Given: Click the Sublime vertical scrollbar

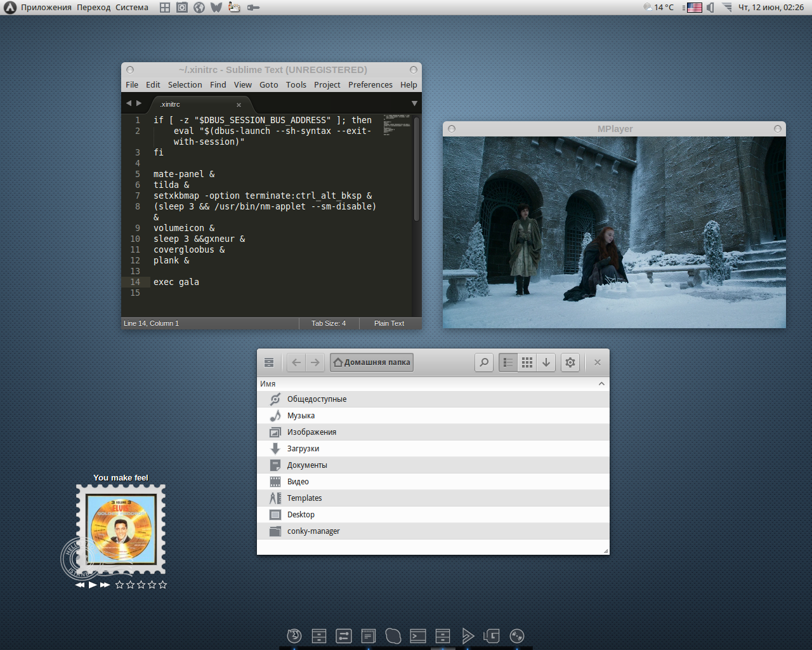Looking at the screenshot, I should pos(417,168).
